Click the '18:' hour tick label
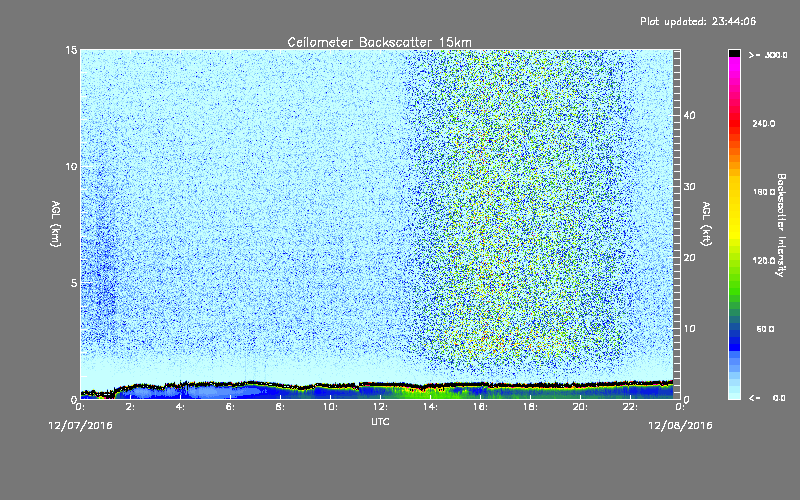This screenshot has height=500, width=800. [x=530, y=407]
